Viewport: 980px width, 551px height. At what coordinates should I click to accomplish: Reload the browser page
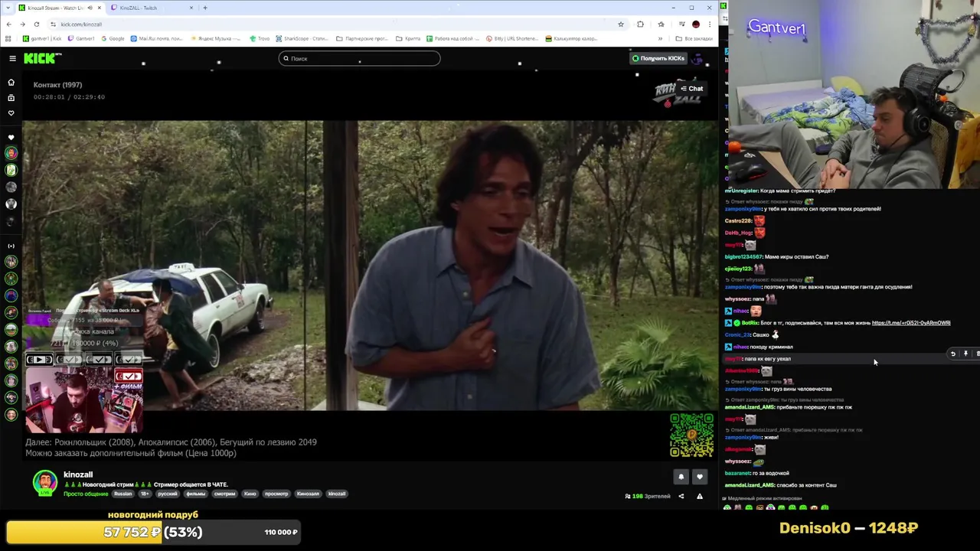click(x=36, y=24)
